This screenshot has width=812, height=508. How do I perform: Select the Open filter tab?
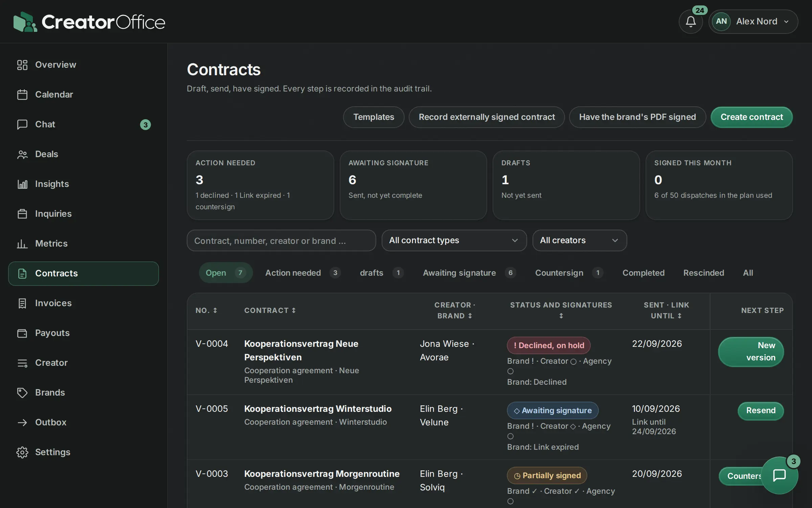pyautogui.click(x=226, y=273)
